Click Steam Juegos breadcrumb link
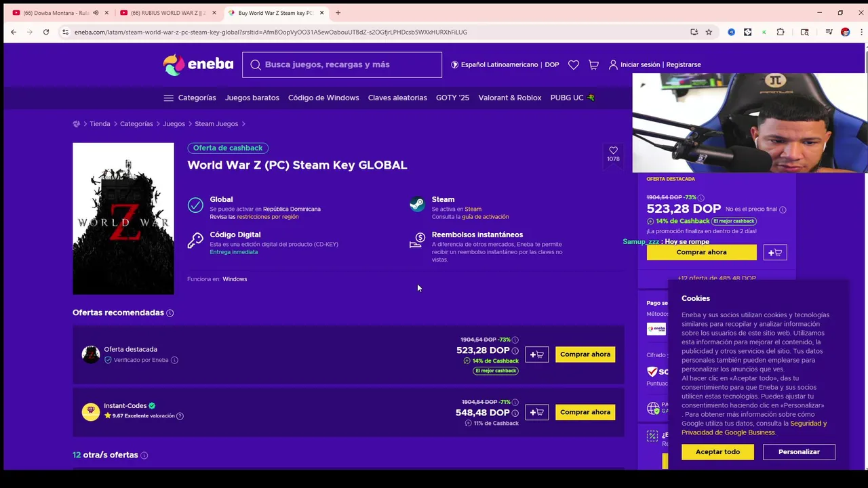Viewport: 868px width, 488px height. click(216, 124)
